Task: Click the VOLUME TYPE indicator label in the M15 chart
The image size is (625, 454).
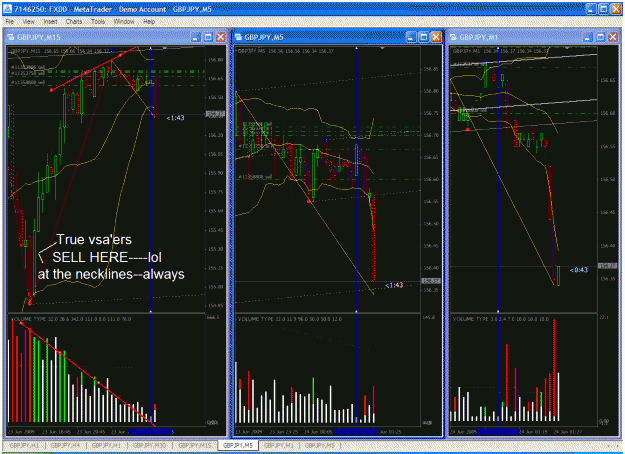Action: click(x=71, y=319)
